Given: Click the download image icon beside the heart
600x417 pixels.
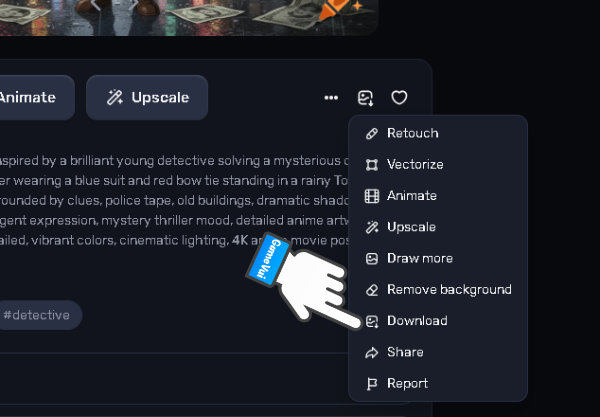Looking at the screenshot, I should pos(365,98).
